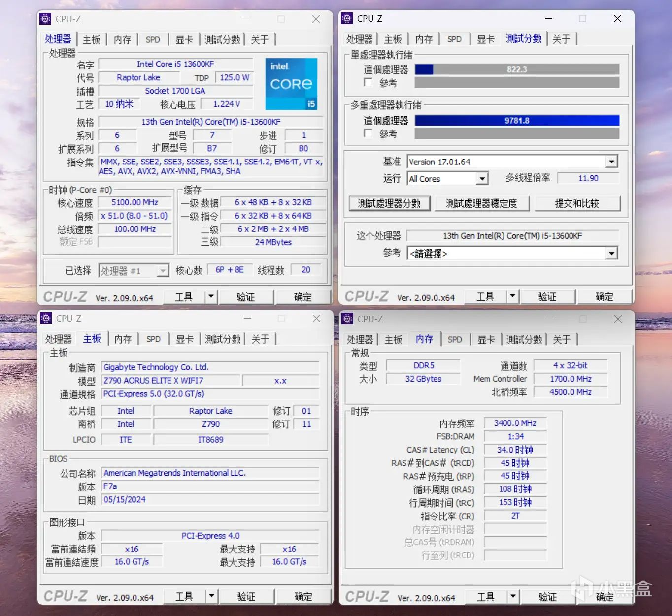Close the mainboard CPU-Z window

(316, 318)
